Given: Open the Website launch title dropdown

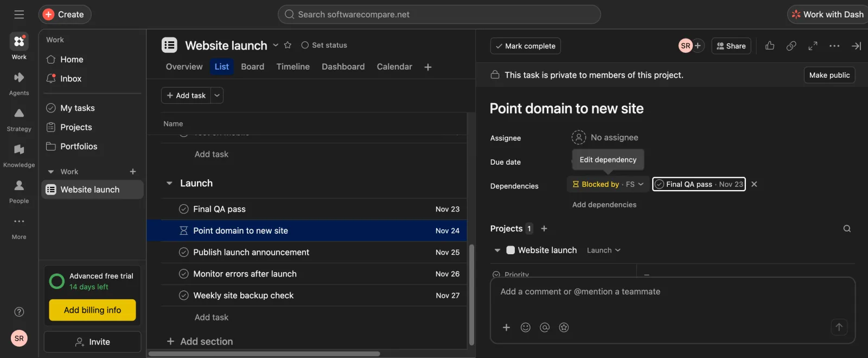Looking at the screenshot, I should [x=276, y=45].
